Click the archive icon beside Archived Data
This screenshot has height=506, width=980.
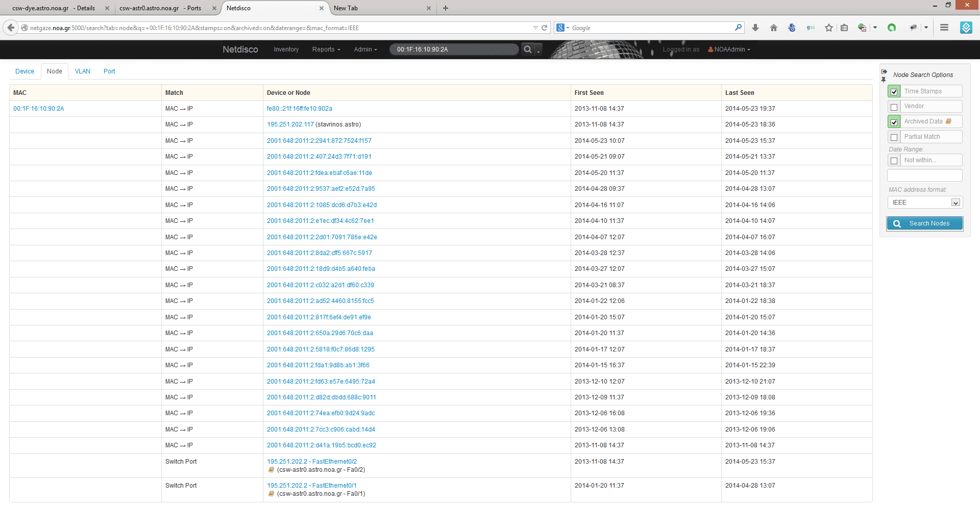click(x=949, y=121)
